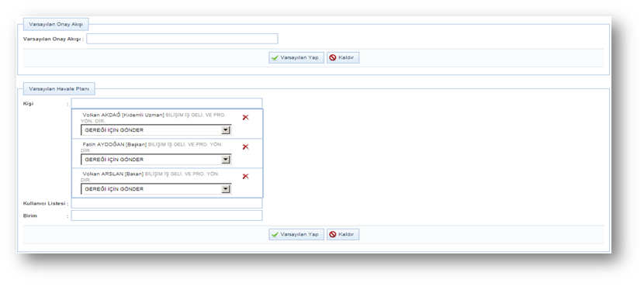Open the action dropdown under Volkan AKDAĞ
Viewport: 644px width, 286px height.
156,130
